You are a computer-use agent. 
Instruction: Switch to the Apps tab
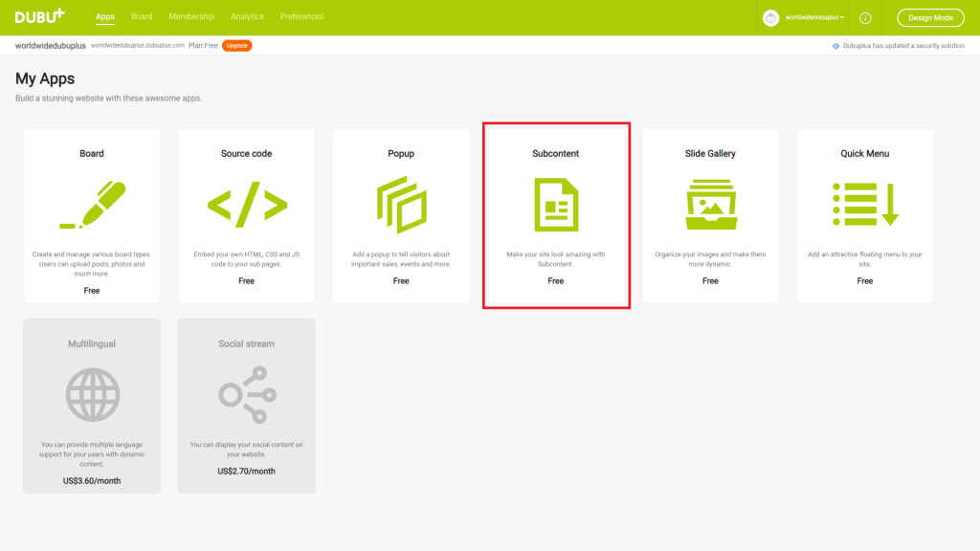(x=105, y=17)
